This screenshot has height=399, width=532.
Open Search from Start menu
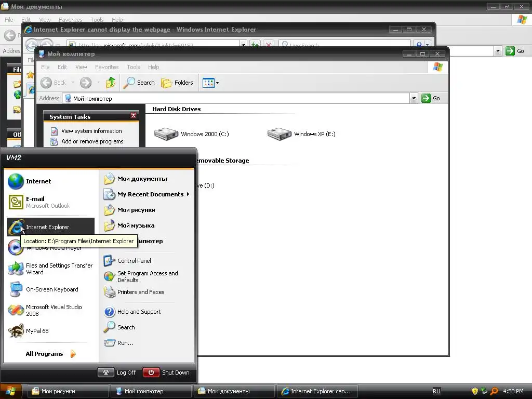pyautogui.click(x=147, y=327)
